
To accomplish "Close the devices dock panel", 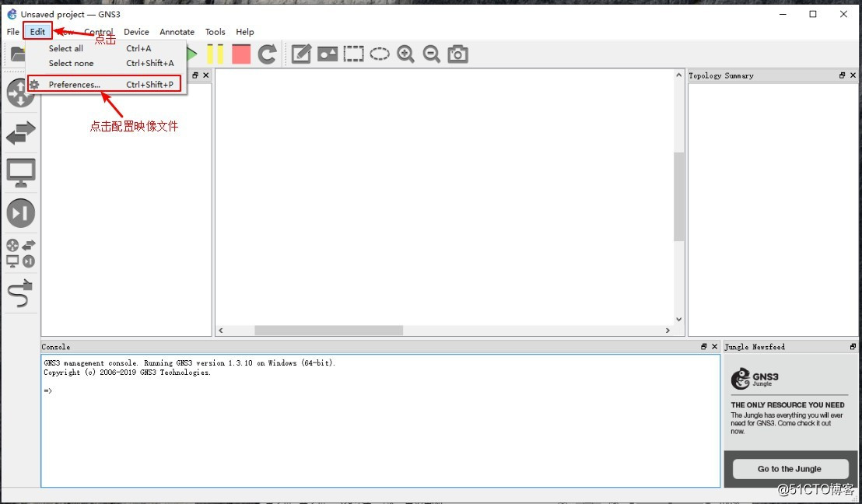I will (x=206, y=75).
